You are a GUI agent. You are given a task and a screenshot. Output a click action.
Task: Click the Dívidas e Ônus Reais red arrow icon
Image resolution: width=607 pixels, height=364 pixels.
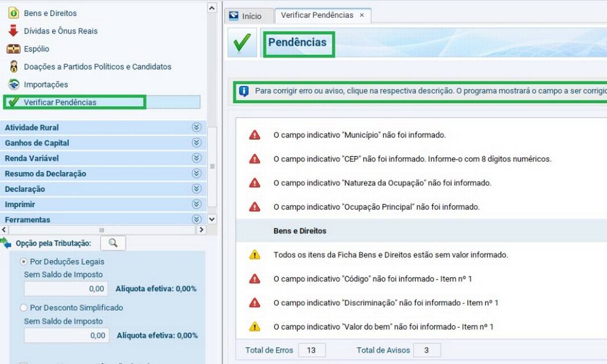pyautogui.click(x=13, y=31)
